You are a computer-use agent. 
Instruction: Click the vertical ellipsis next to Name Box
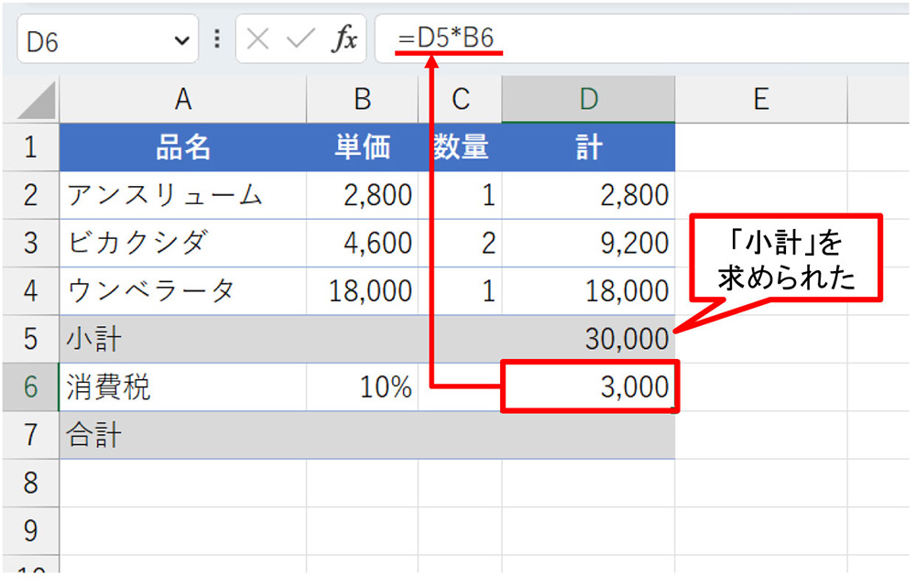pos(217,38)
